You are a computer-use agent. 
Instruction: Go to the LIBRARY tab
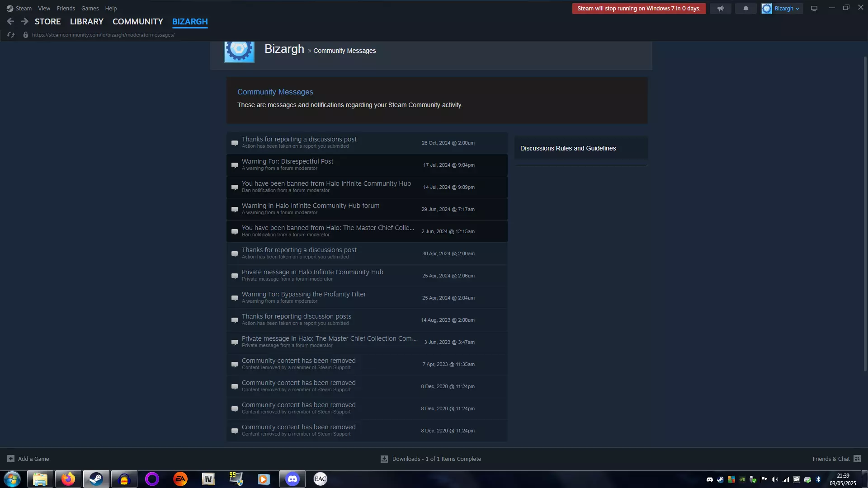(x=86, y=21)
